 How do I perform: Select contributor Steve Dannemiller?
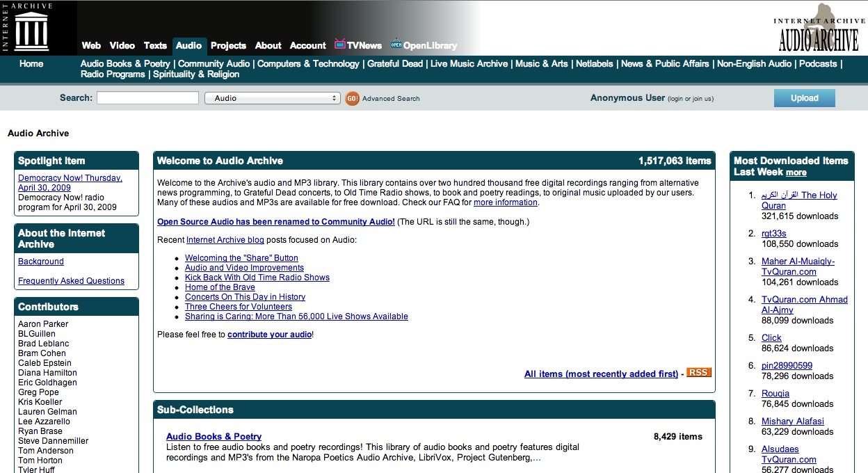54,441
